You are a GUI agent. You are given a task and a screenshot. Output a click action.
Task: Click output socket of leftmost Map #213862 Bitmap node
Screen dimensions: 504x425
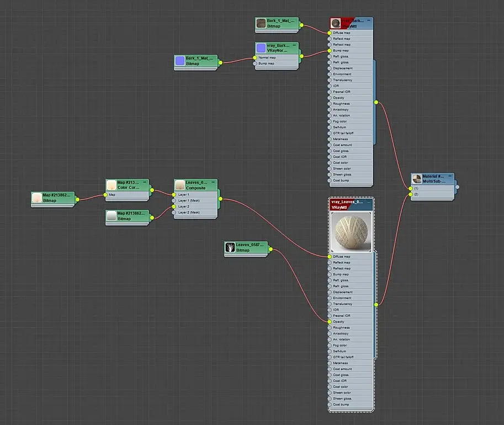pos(77,199)
